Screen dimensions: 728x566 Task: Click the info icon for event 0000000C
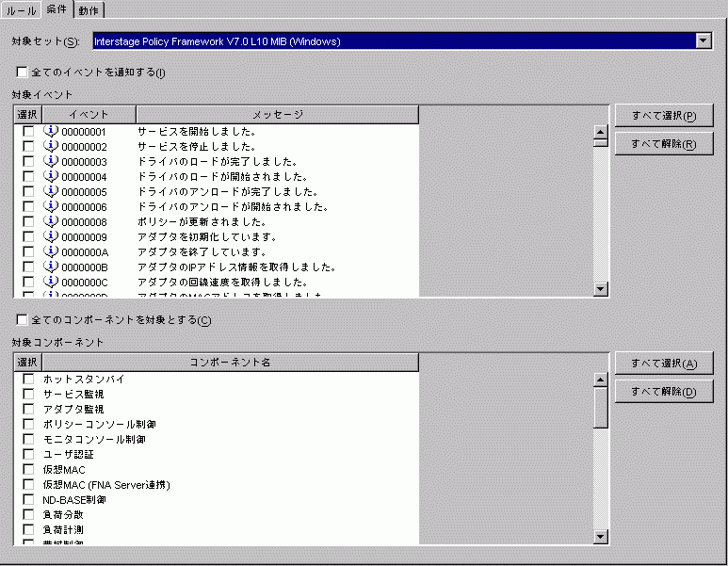click(51, 282)
